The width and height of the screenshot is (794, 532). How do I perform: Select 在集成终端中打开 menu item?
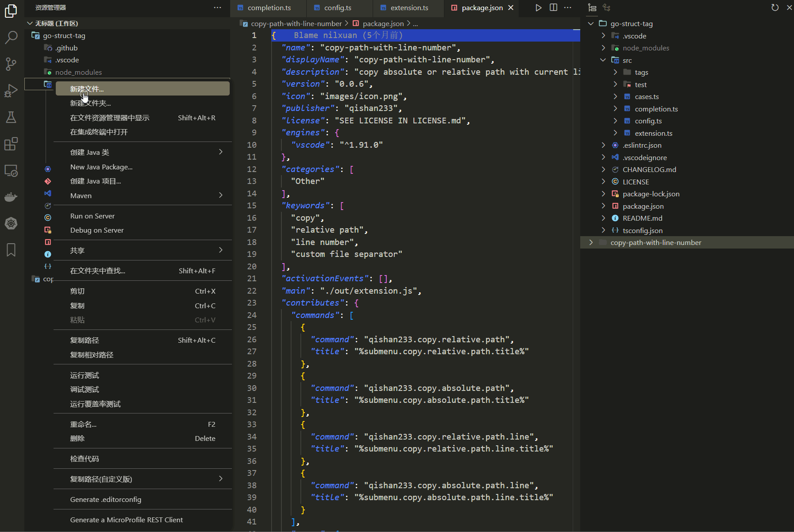click(x=143, y=132)
